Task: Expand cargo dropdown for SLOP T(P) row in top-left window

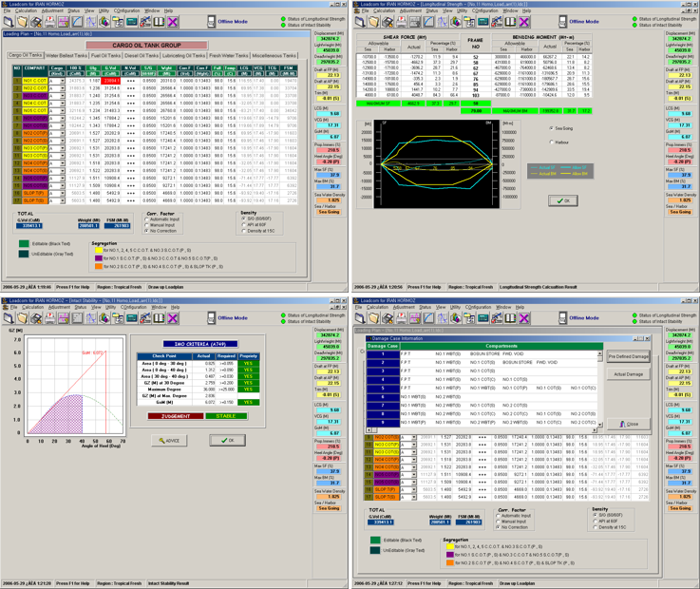Action: pyautogui.click(x=63, y=194)
